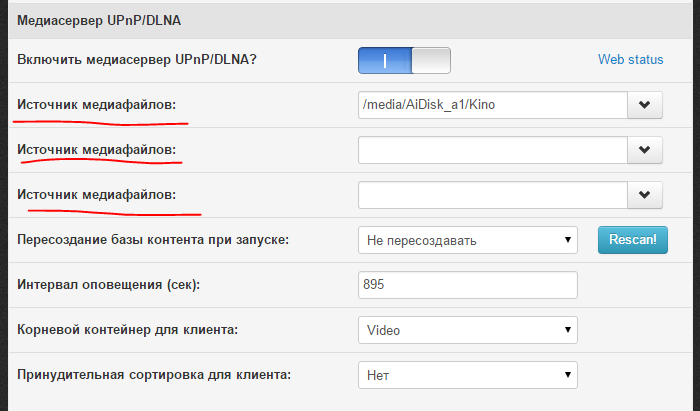The image size is (700, 411).
Task: Open the Web status link
Action: (630, 60)
